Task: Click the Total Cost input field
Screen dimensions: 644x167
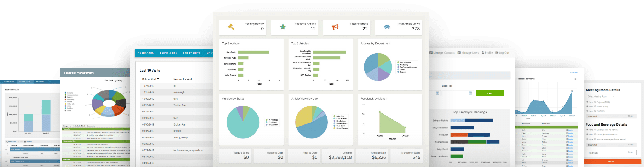Action: (x=611, y=152)
